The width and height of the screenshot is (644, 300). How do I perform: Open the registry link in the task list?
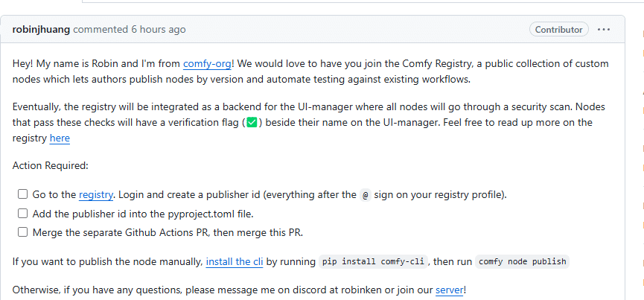coord(96,195)
